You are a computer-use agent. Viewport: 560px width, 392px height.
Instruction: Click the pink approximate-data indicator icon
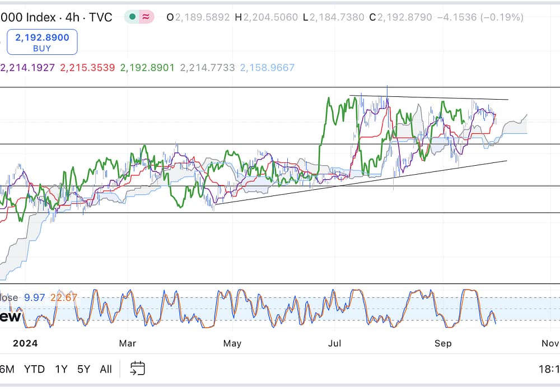[x=146, y=17]
